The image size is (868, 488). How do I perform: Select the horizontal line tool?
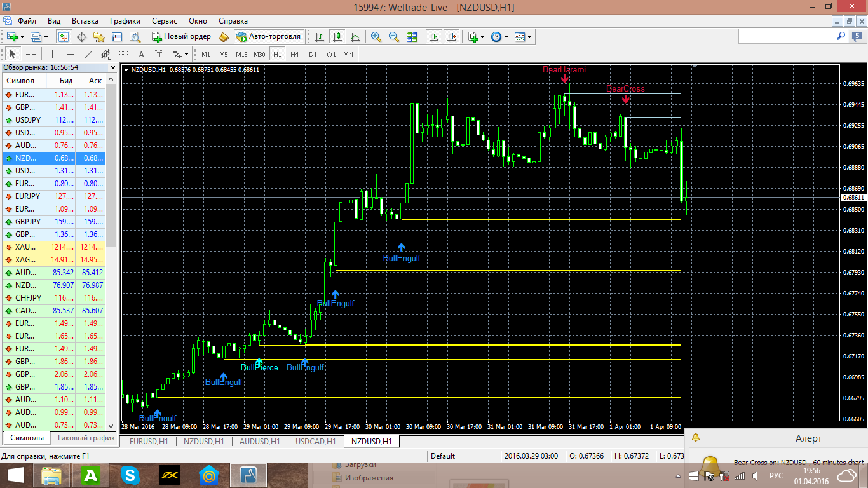click(x=70, y=54)
